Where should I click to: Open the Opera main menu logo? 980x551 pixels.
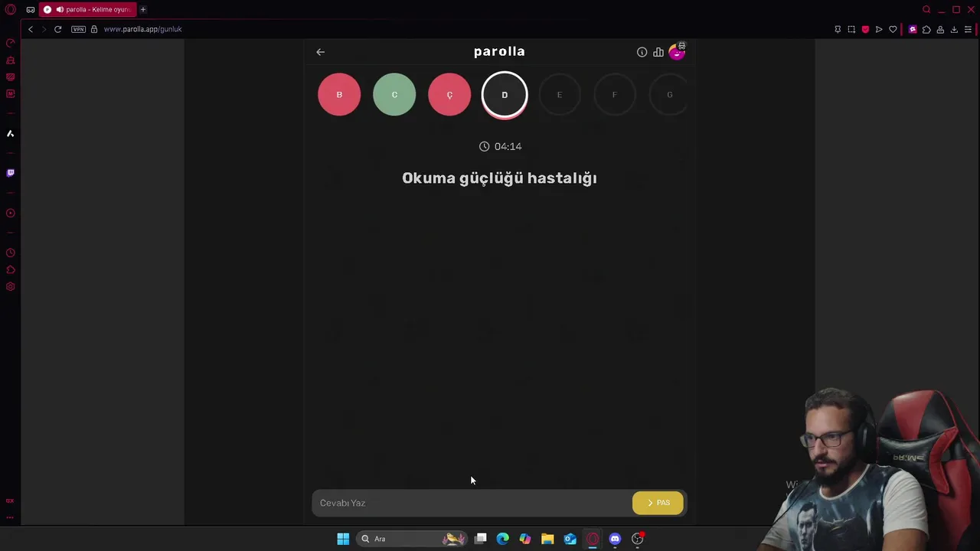point(11,10)
